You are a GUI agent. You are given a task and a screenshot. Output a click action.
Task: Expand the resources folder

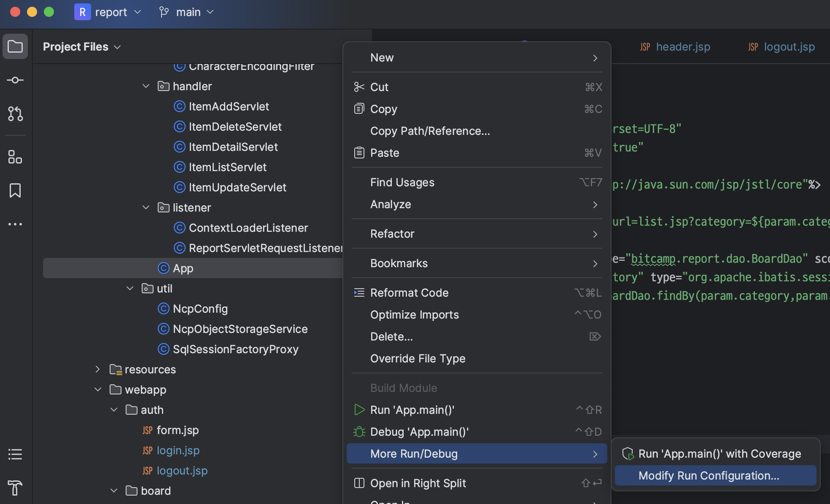click(98, 370)
